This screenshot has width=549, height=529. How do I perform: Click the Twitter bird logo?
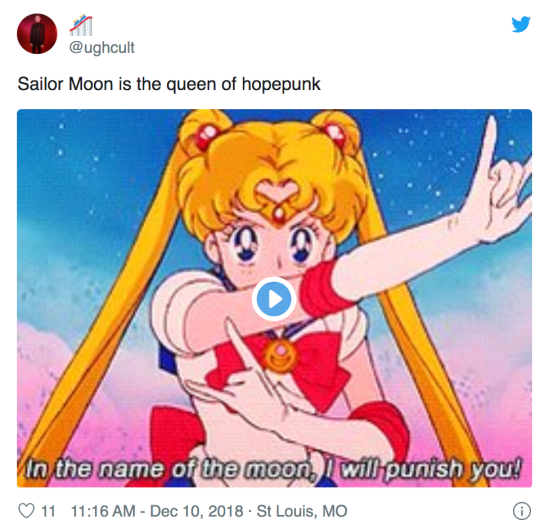coord(521,24)
